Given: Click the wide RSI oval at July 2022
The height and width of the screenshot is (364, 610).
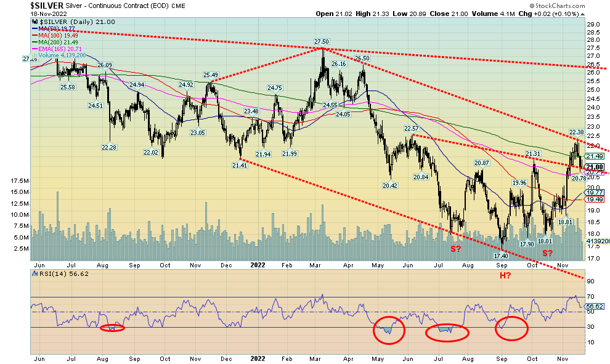Looking at the screenshot, I should pyautogui.click(x=447, y=332).
